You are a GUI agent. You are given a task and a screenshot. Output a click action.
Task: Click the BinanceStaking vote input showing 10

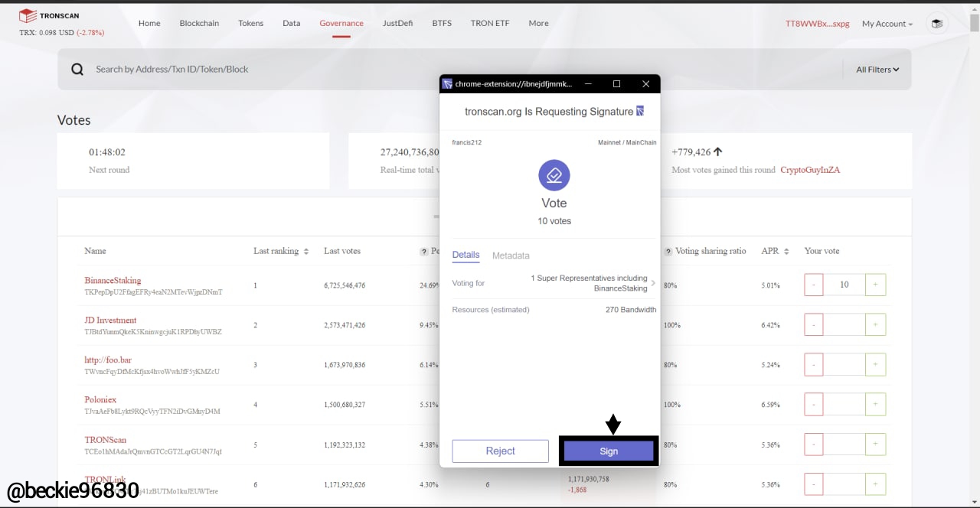844,285
